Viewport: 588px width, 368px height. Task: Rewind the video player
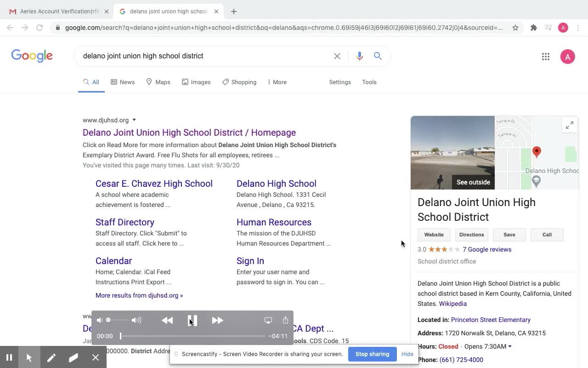(167, 320)
